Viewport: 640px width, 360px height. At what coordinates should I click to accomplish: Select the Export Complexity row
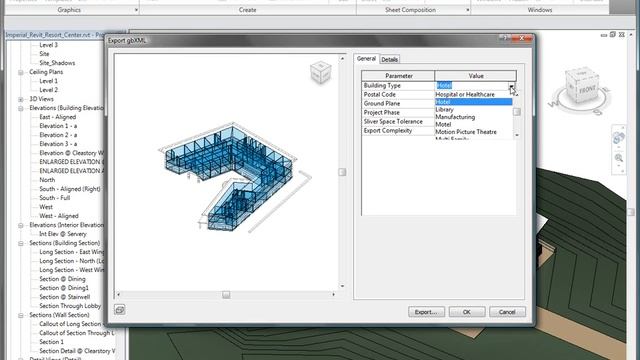(x=398, y=131)
